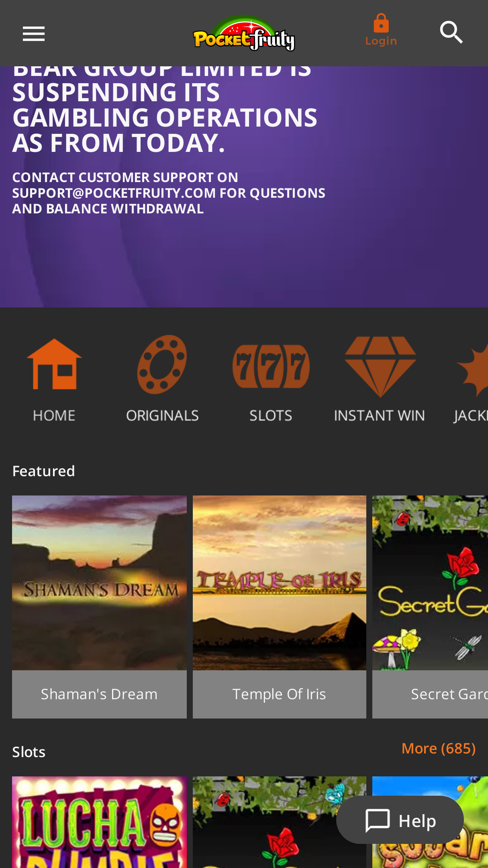Image resolution: width=488 pixels, height=868 pixels.
Task: Click the INSTANT WIN tab label
Action: [x=380, y=416]
